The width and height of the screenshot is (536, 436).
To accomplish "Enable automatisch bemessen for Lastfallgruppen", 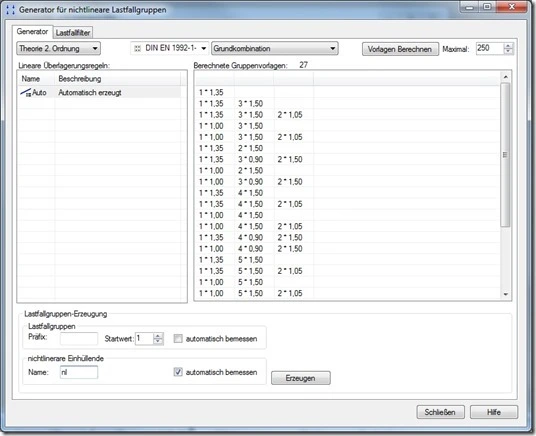I will (x=178, y=339).
